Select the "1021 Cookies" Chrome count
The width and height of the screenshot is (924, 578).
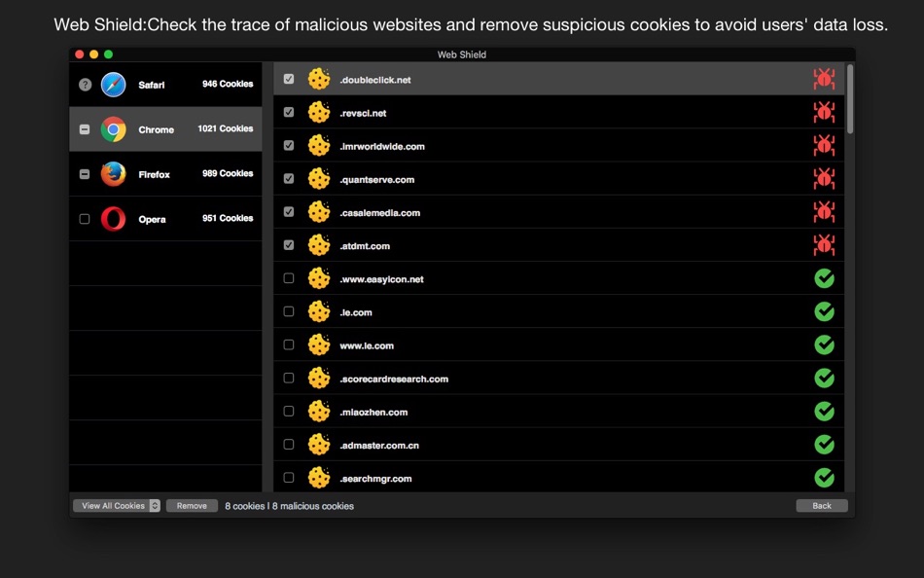tap(225, 128)
